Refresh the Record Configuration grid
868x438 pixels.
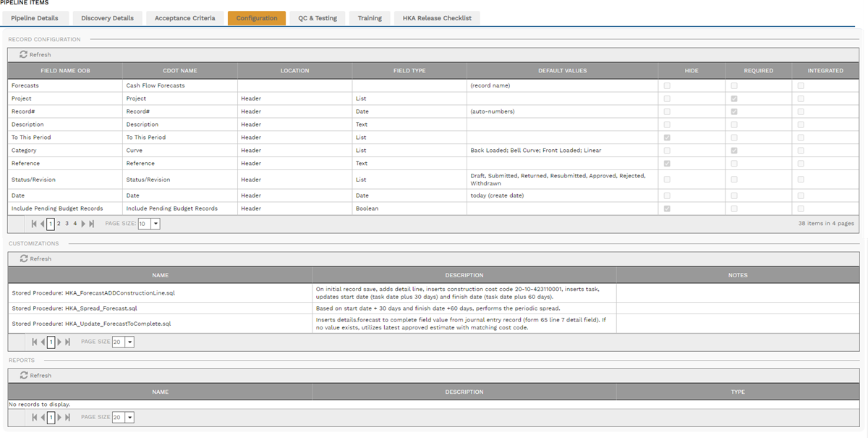coord(35,54)
